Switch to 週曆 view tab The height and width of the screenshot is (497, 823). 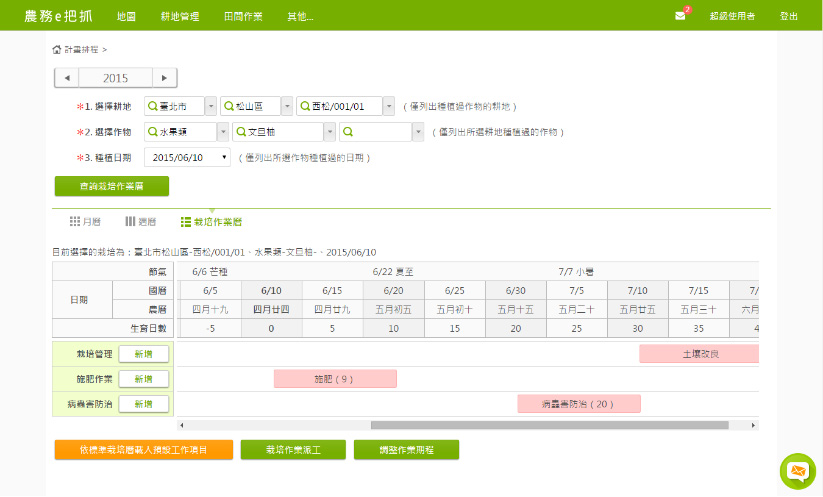coord(140,221)
